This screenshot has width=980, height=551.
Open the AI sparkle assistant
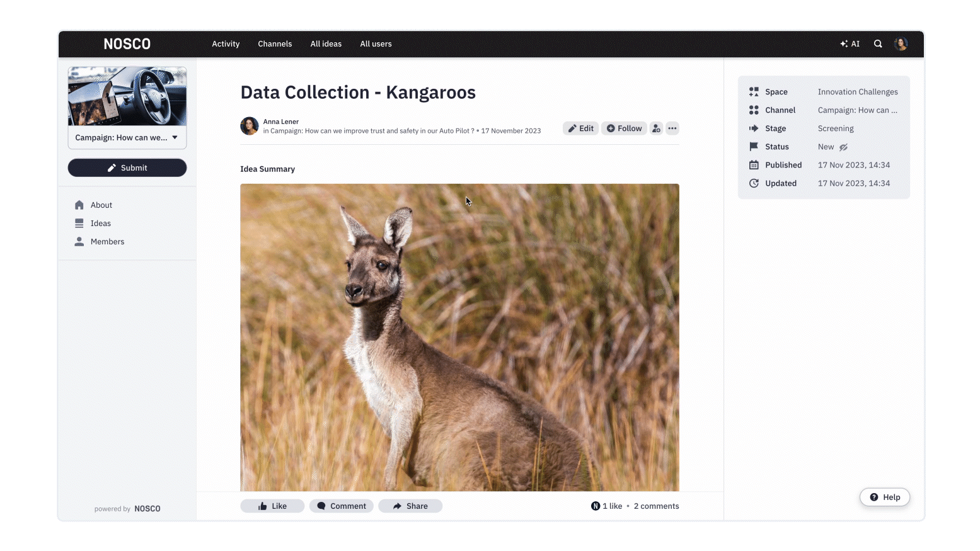point(850,44)
